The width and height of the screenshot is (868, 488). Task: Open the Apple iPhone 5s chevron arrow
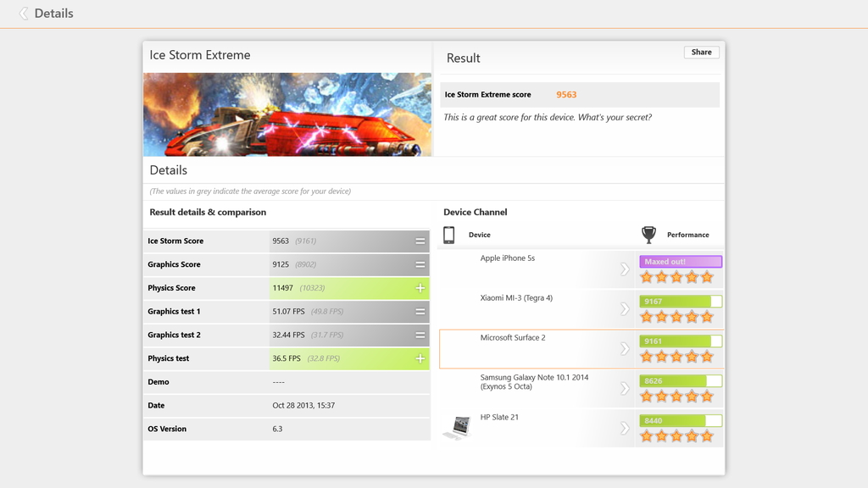coord(625,269)
